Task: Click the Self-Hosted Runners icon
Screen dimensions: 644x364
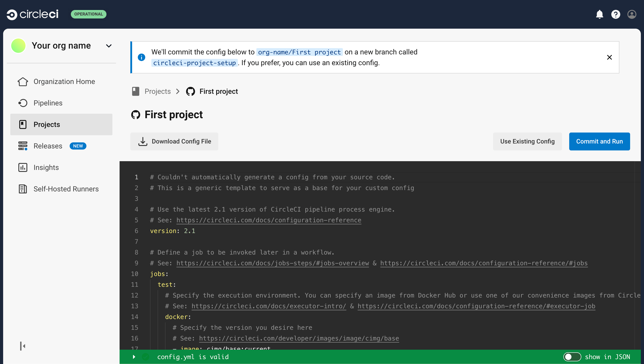Action: [23, 189]
